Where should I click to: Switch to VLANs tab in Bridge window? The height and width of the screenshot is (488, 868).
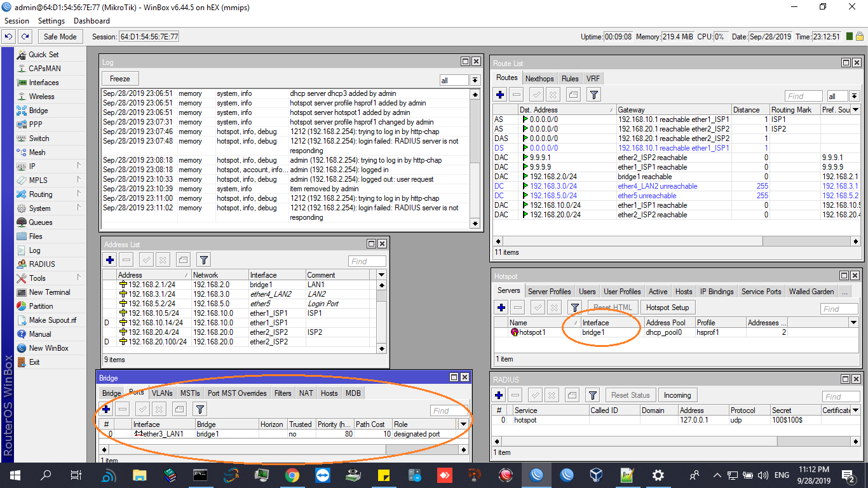point(162,393)
